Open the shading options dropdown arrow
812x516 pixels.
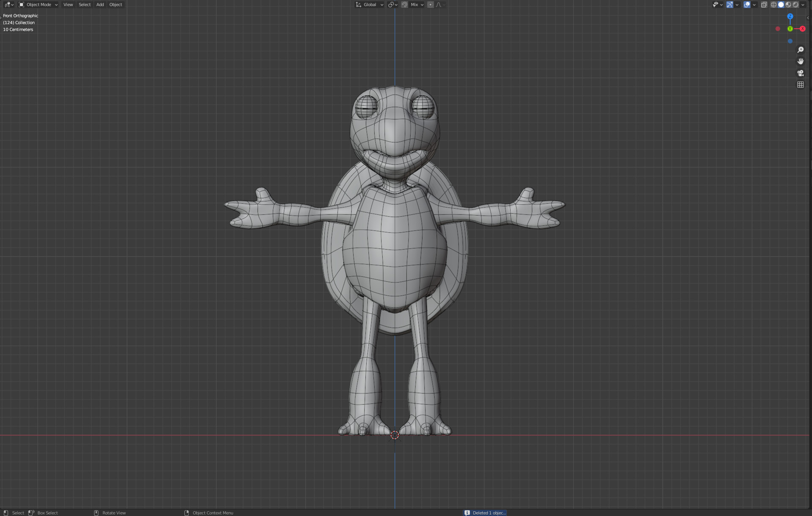(x=803, y=5)
